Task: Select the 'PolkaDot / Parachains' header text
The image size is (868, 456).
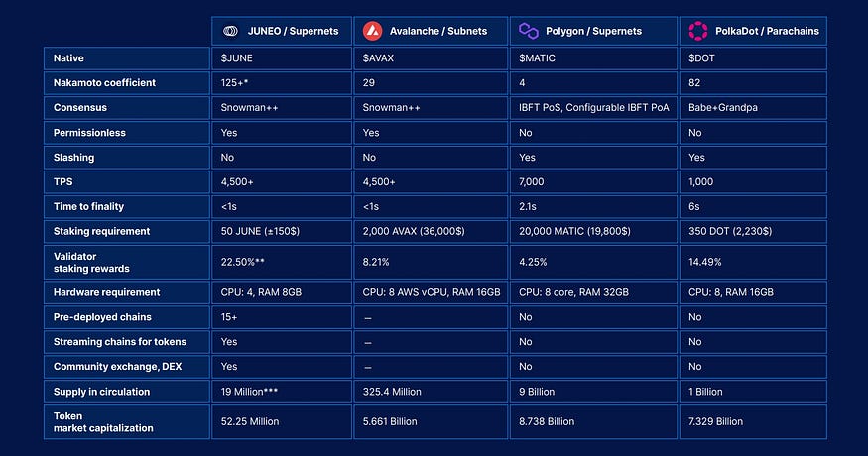Action: pyautogui.click(x=767, y=31)
